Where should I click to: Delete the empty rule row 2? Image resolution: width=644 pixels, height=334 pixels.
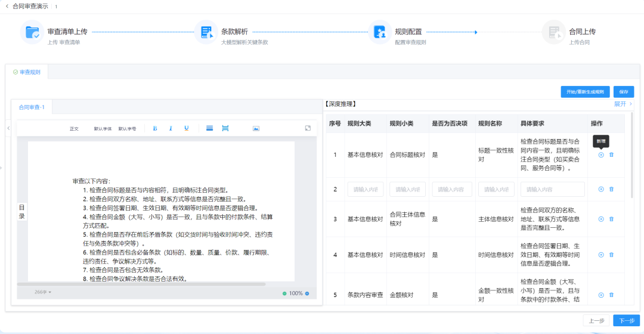click(611, 189)
